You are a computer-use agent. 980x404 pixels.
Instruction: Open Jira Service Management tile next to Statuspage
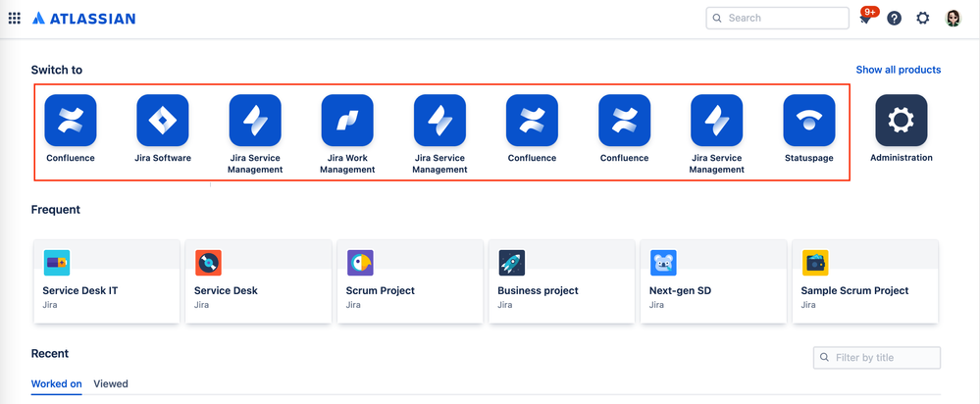pos(717,134)
